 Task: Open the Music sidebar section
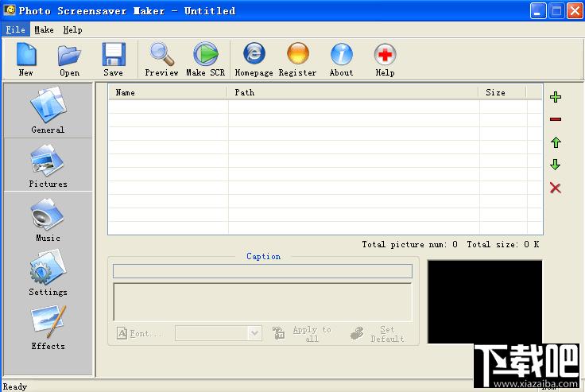pos(48,219)
